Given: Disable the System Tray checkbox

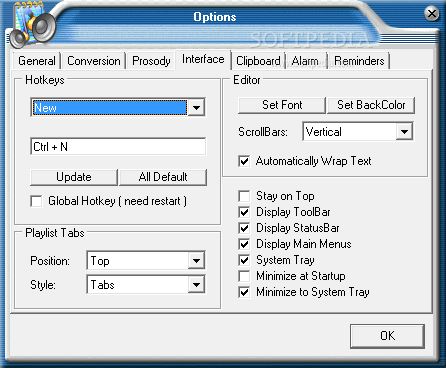Looking at the screenshot, I should pos(244,260).
